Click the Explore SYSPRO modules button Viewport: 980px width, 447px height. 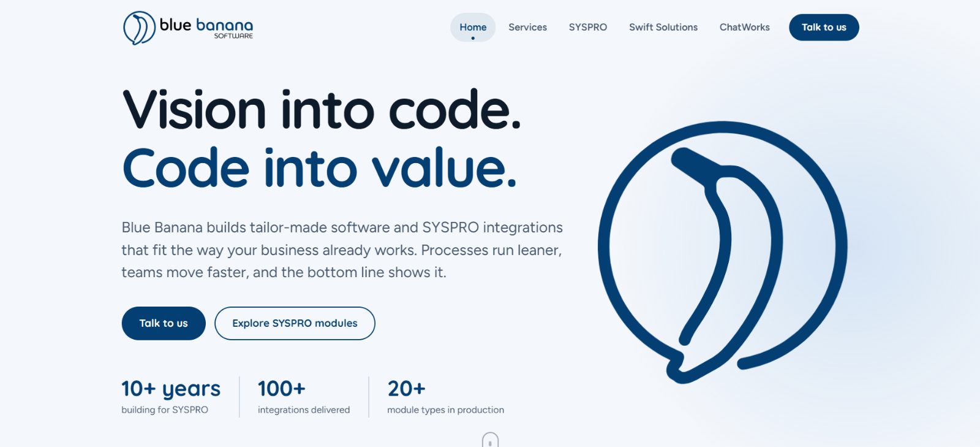295,323
